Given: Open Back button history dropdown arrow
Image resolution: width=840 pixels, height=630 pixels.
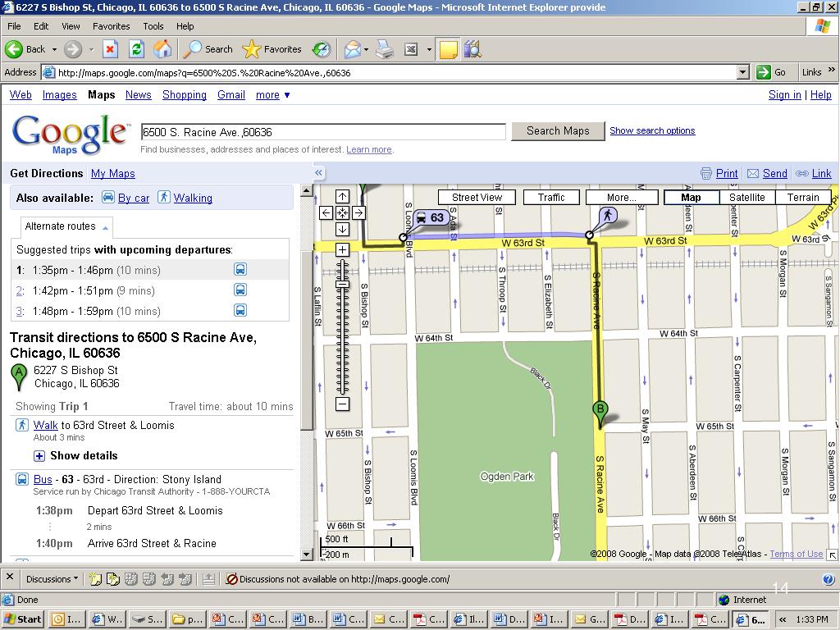Looking at the screenshot, I should point(54,49).
